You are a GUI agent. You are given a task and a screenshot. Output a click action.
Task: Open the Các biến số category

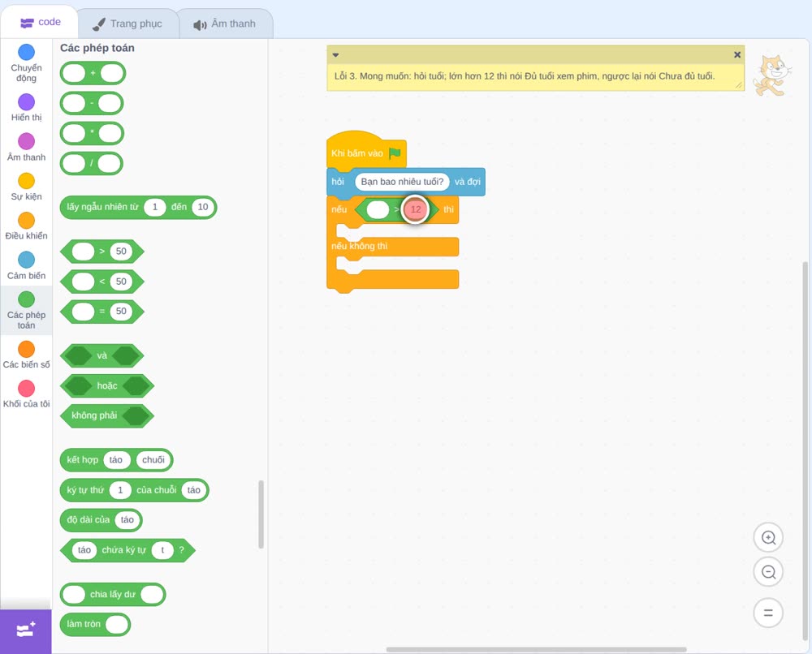[26, 355]
